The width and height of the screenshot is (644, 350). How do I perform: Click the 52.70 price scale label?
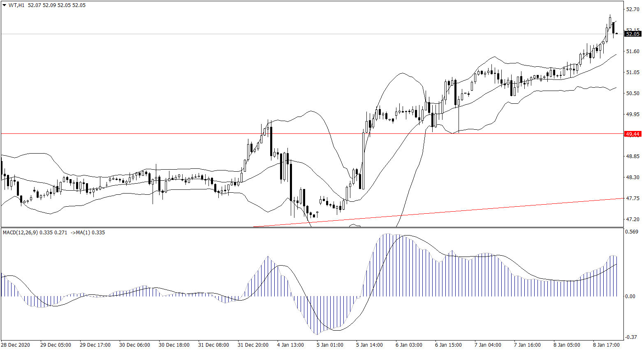[632, 9]
